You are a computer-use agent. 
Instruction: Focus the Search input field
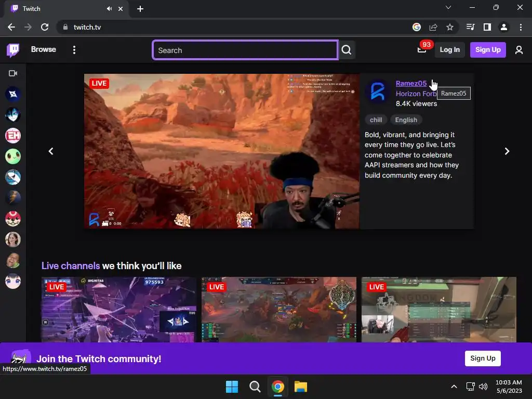point(245,50)
